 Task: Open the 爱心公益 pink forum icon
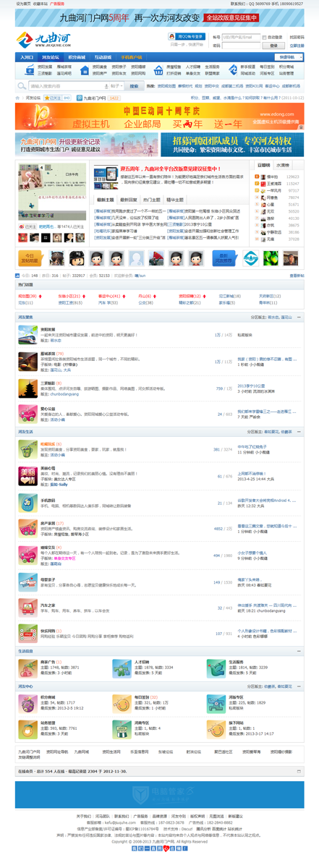[27, 415]
